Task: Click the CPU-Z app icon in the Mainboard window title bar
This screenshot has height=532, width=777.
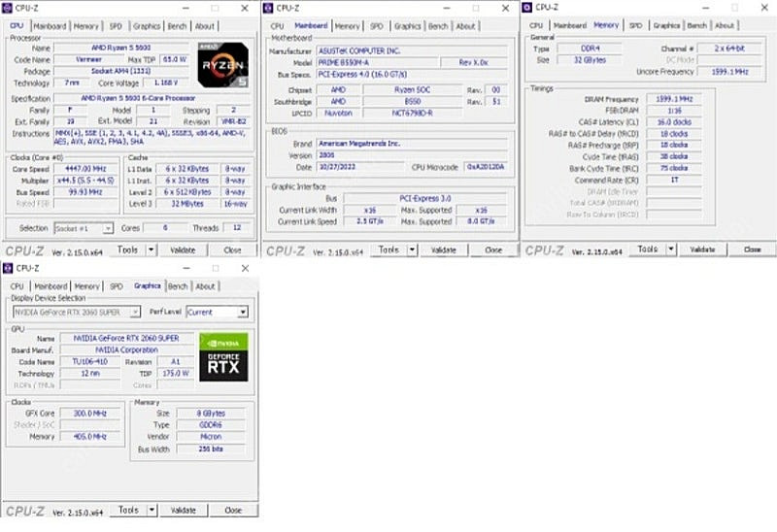Action: (x=268, y=8)
